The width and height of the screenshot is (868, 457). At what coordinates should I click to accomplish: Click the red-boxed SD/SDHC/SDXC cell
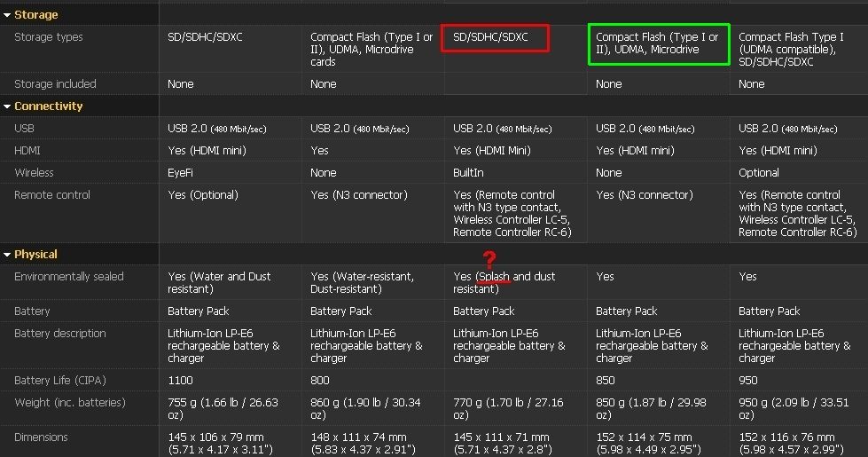coord(496,38)
